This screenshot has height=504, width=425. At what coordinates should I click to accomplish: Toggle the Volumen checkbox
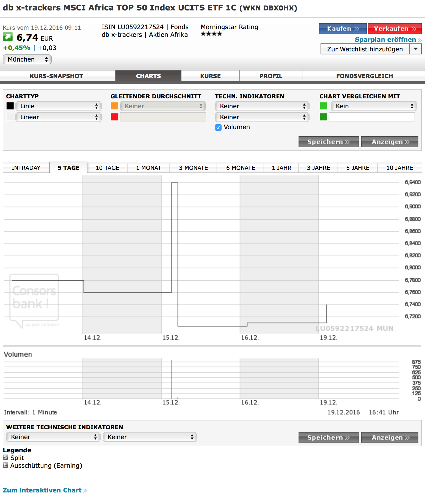point(218,127)
